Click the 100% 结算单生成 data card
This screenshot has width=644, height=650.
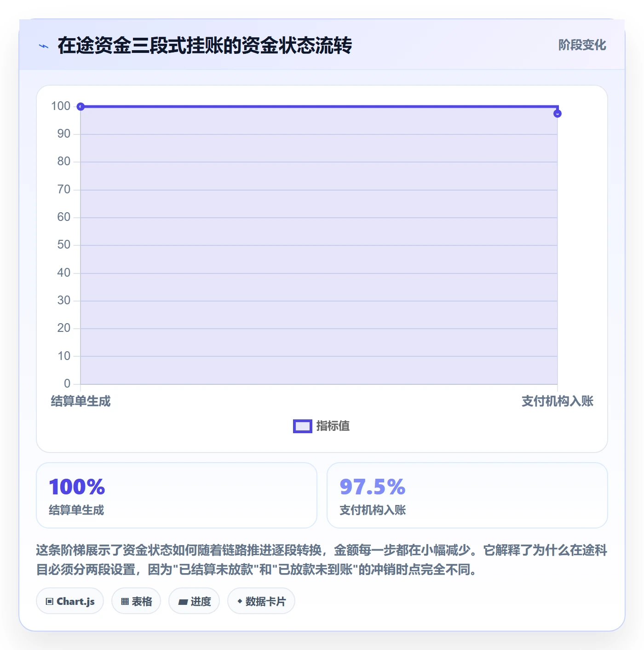tap(177, 495)
